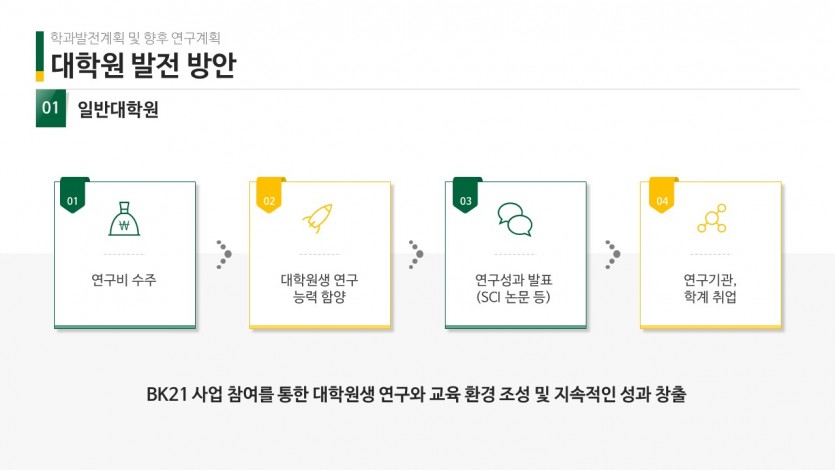Click the yellow 02 ribbon badge
This screenshot has height=470, width=835.
pyautogui.click(x=269, y=195)
